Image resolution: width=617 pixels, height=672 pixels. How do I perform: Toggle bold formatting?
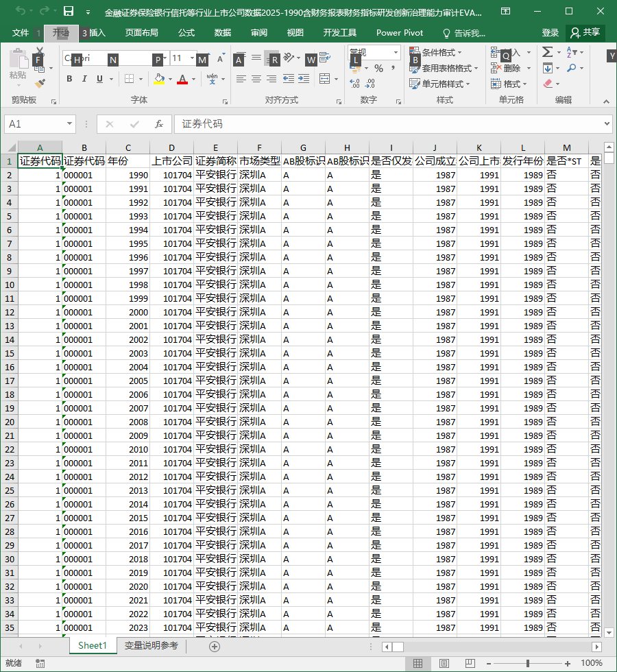click(69, 79)
